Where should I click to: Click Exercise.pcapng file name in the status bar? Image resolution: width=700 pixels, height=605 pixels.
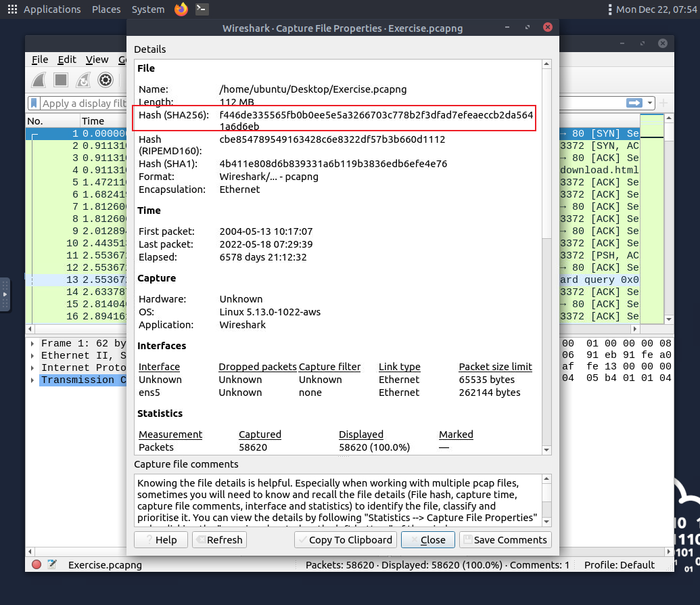click(x=105, y=565)
